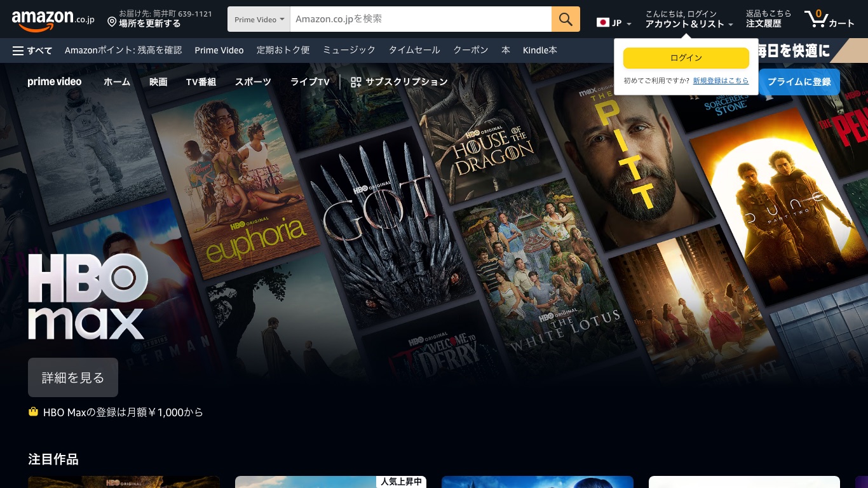Open the shopping cart icon

click(829, 19)
